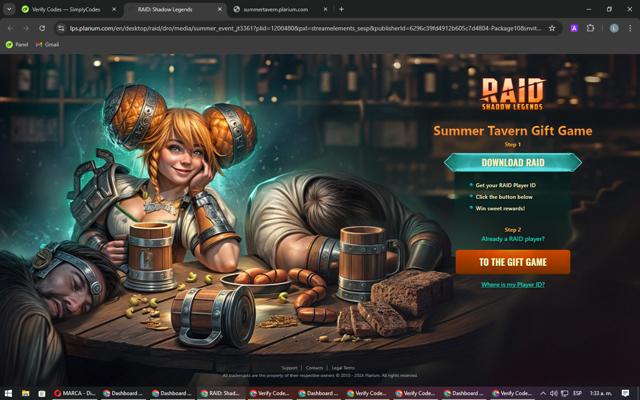Open the Windows notification center

point(625,393)
